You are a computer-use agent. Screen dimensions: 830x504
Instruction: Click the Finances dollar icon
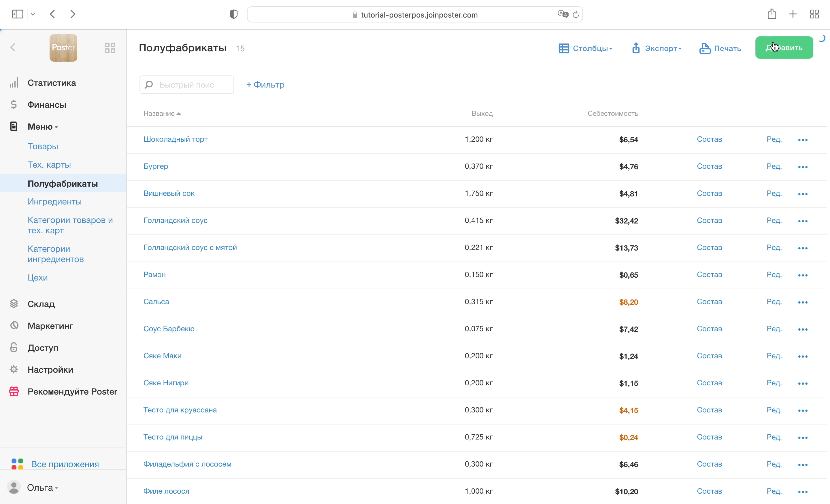tap(14, 105)
